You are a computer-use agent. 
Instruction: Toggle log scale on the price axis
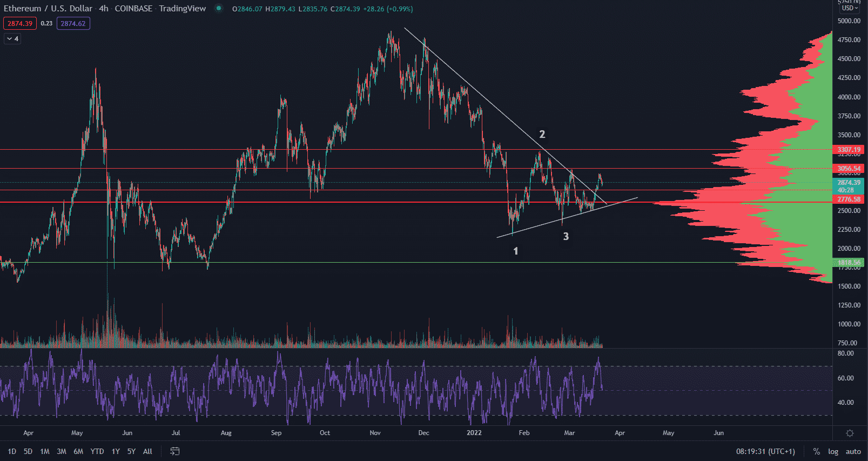click(x=833, y=451)
